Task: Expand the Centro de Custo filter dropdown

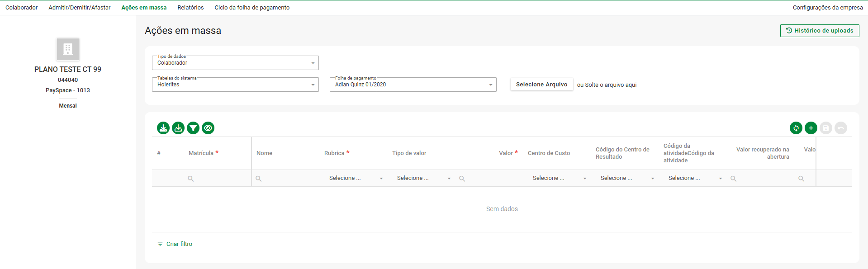Action: [559, 178]
